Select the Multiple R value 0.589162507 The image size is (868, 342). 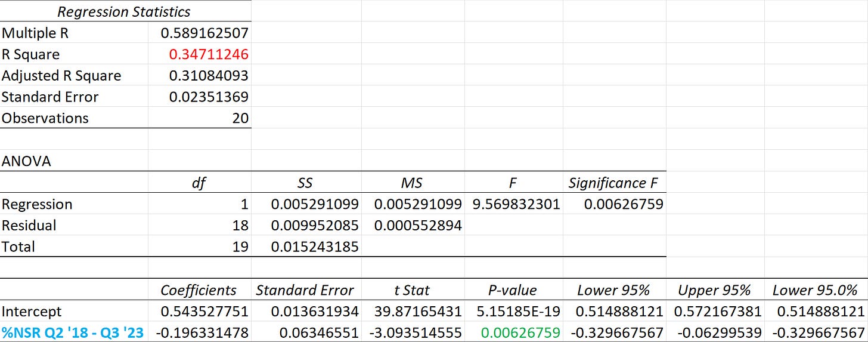pos(204,33)
